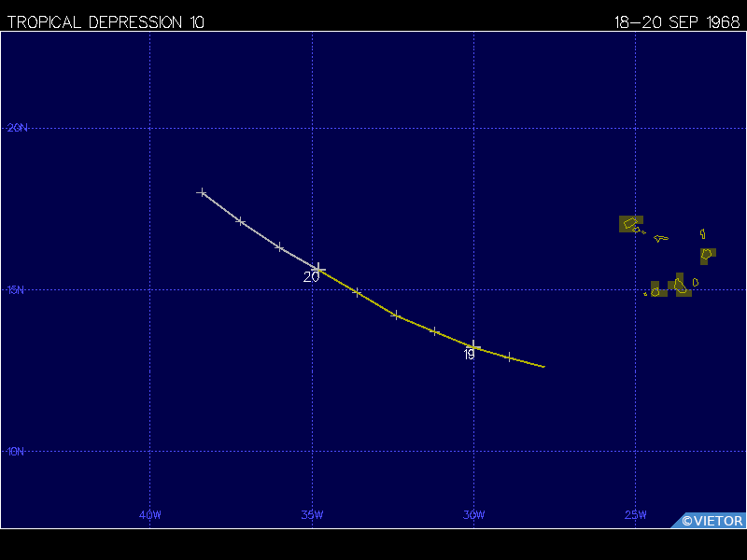Screen dimensions: 747x560
Task: Select the 10N latitude label
Action: (17, 452)
